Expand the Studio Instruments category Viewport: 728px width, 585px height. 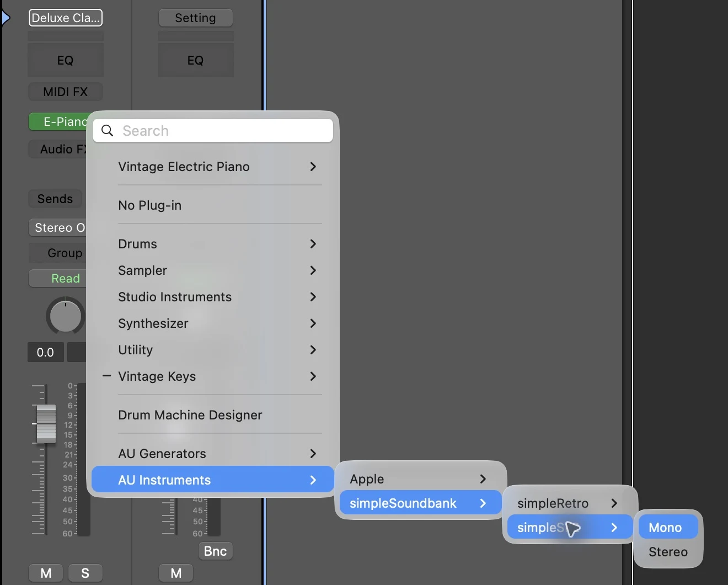[x=213, y=297]
